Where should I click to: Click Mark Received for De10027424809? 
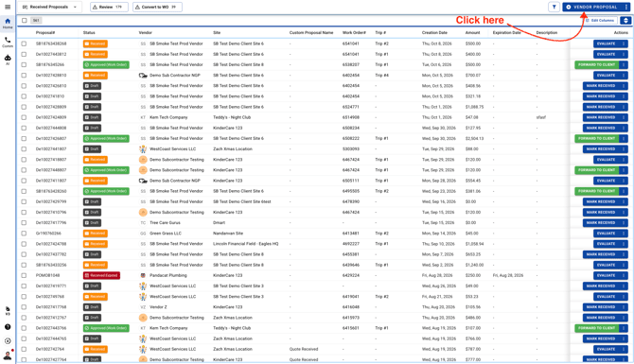[601, 117]
